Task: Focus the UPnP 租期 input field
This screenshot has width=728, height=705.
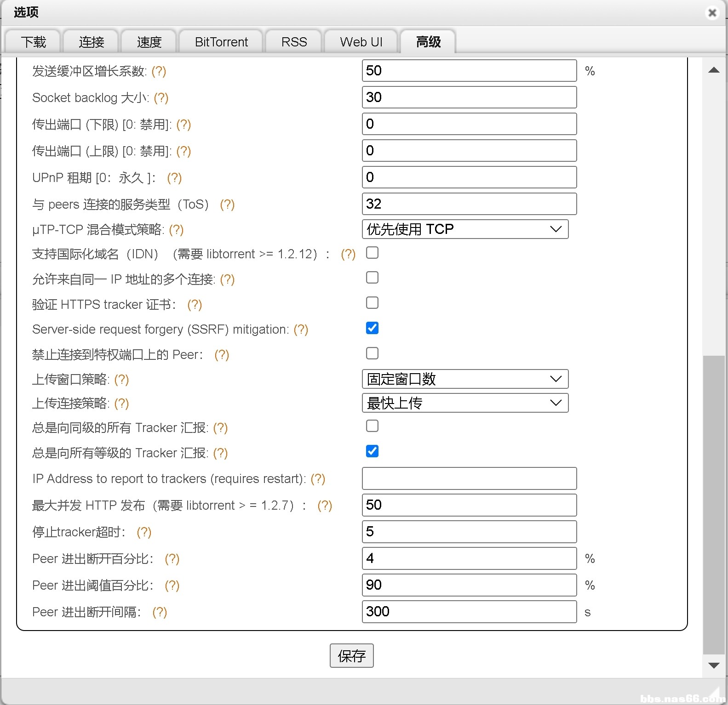Action: (469, 177)
